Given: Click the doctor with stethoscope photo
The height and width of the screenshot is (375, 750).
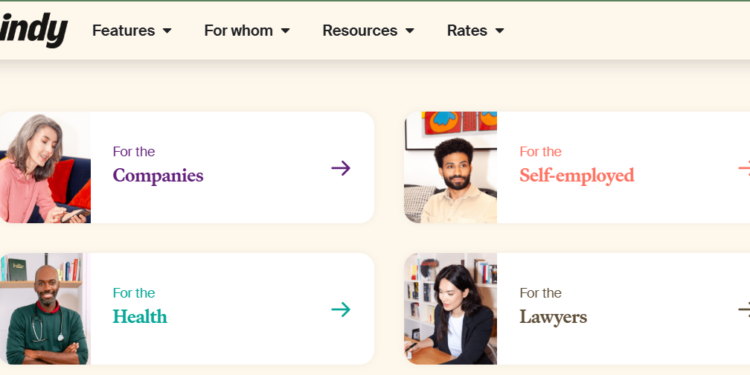Looking at the screenshot, I should coord(45,309).
